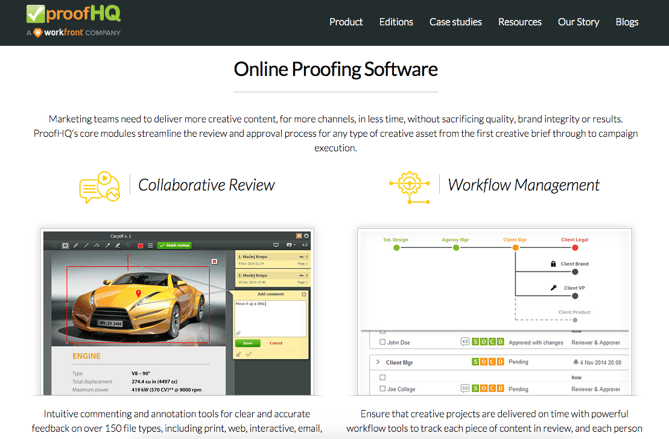This screenshot has height=439, width=669.
Task: Click the grey Client Product workflow node
Action: (575, 320)
